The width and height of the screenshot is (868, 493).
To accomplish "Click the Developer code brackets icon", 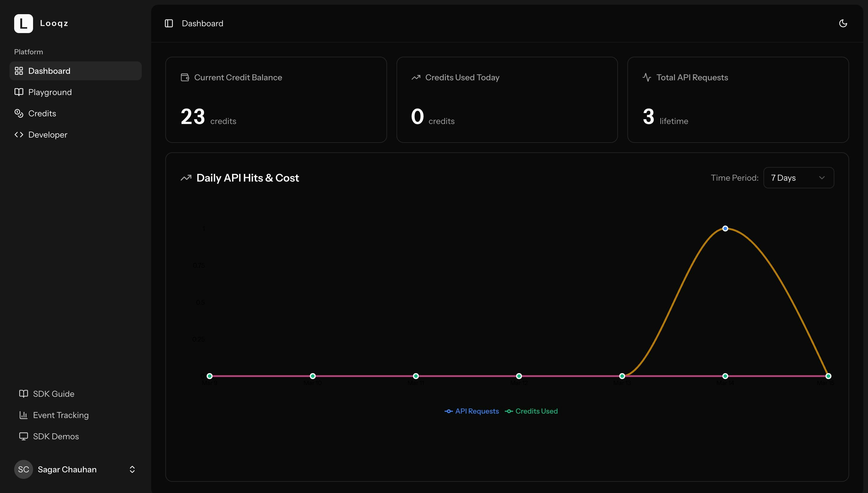I will coord(19,135).
